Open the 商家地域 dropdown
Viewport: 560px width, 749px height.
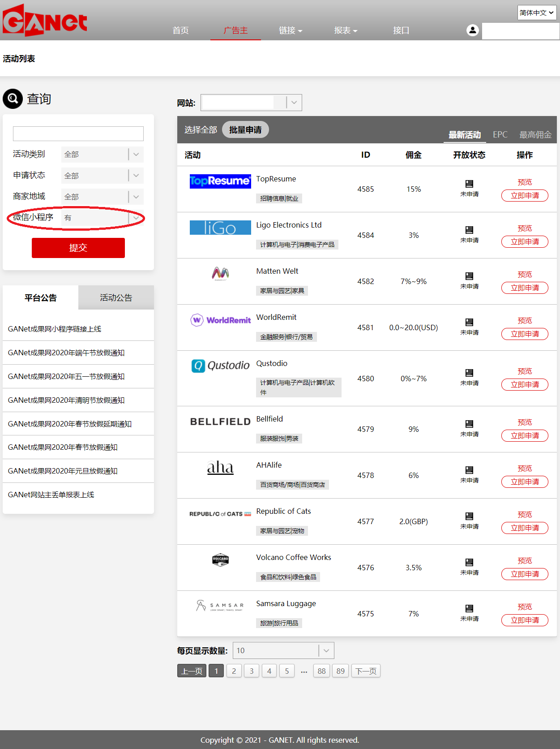[103, 196]
